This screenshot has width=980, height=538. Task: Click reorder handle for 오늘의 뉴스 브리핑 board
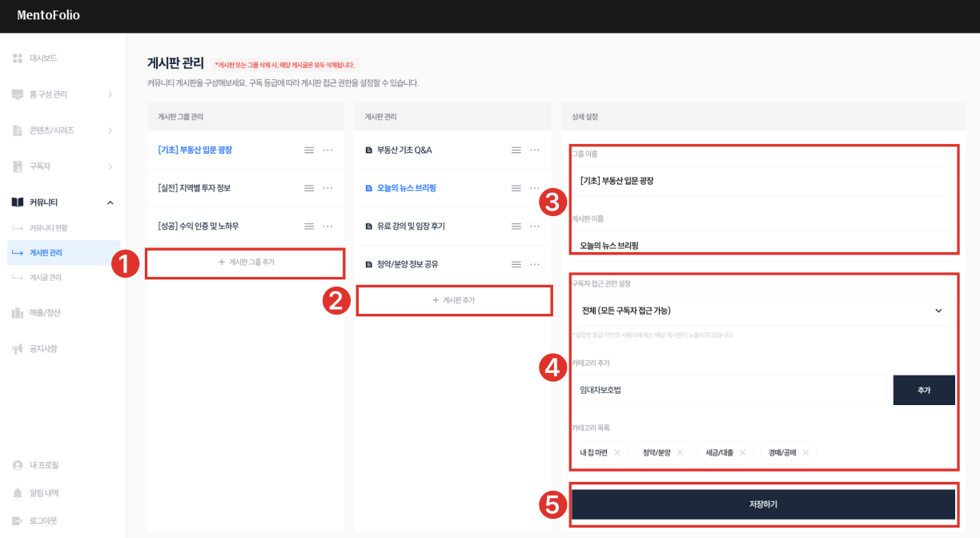516,188
